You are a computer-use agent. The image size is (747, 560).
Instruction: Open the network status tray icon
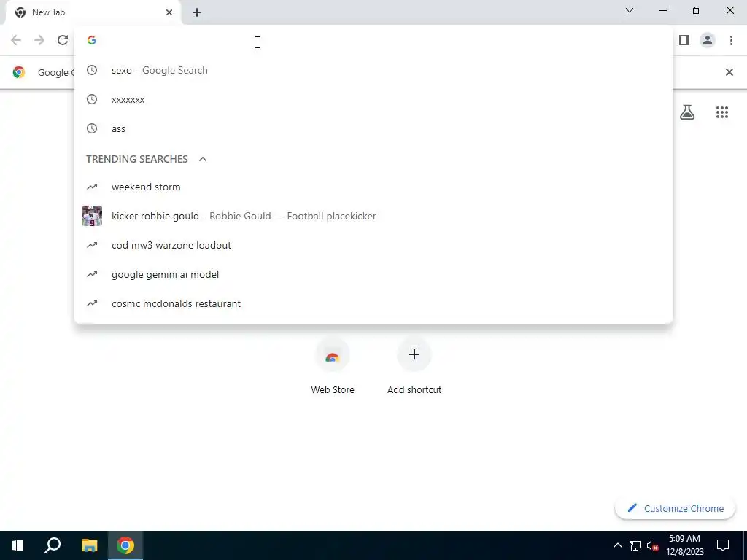point(635,545)
